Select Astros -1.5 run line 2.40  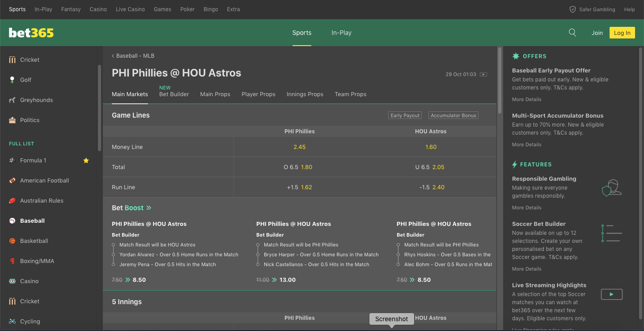(431, 187)
